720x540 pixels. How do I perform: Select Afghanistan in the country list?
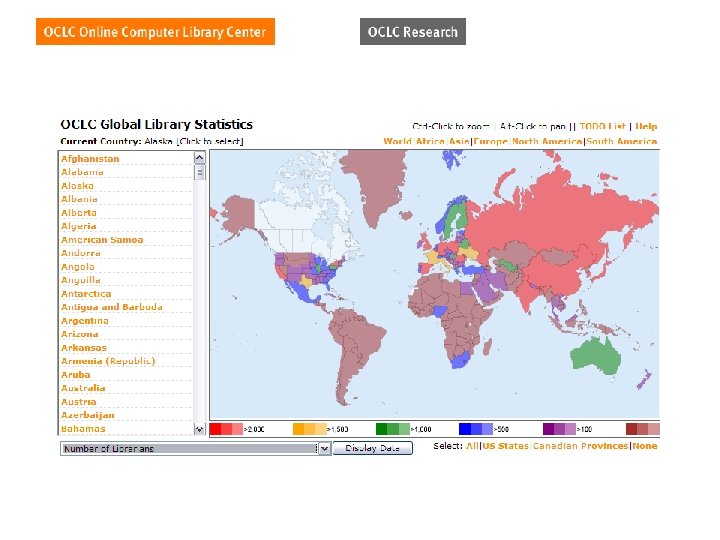[90, 158]
